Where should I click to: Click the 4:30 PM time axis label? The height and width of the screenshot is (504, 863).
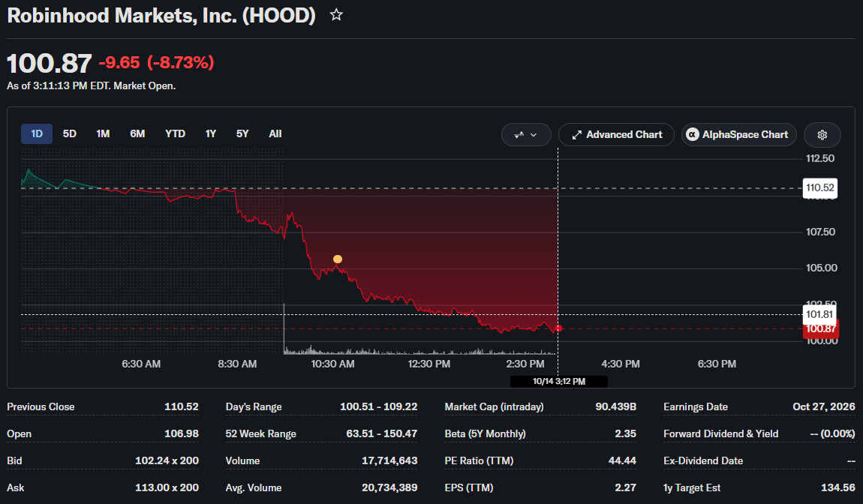point(621,364)
